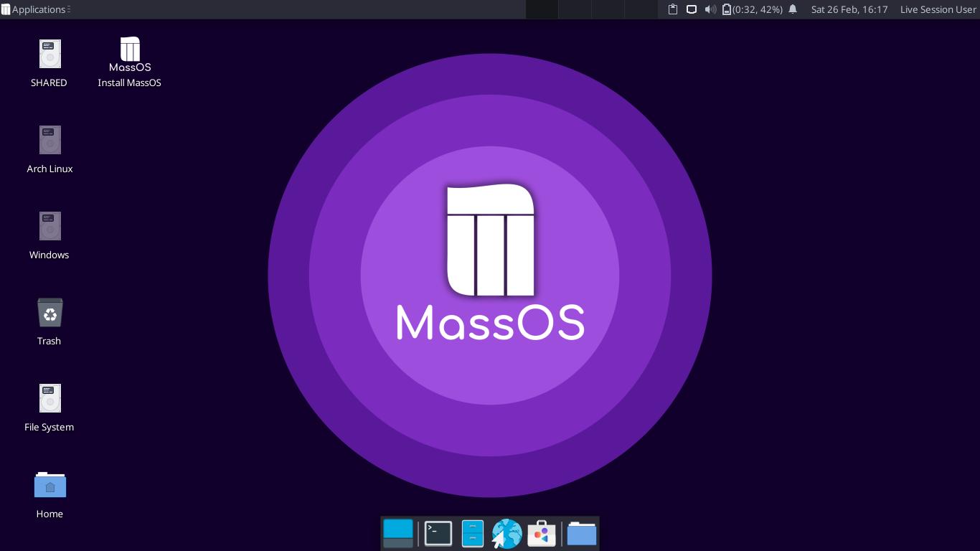Image resolution: width=980 pixels, height=551 pixels.
Task: Open the notifications bell icon
Action: point(793,9)
